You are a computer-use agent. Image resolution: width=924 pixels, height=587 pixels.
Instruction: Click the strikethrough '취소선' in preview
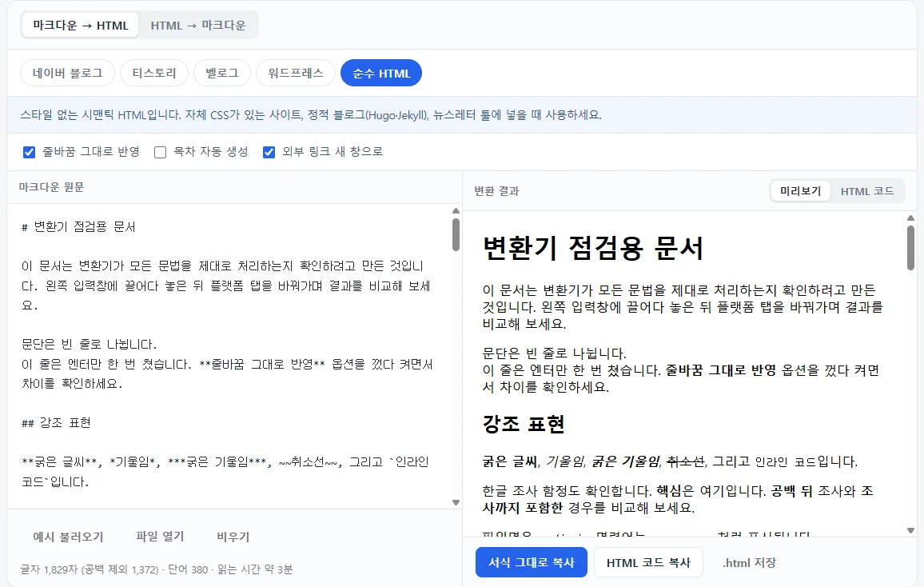(x=685, y=461)
